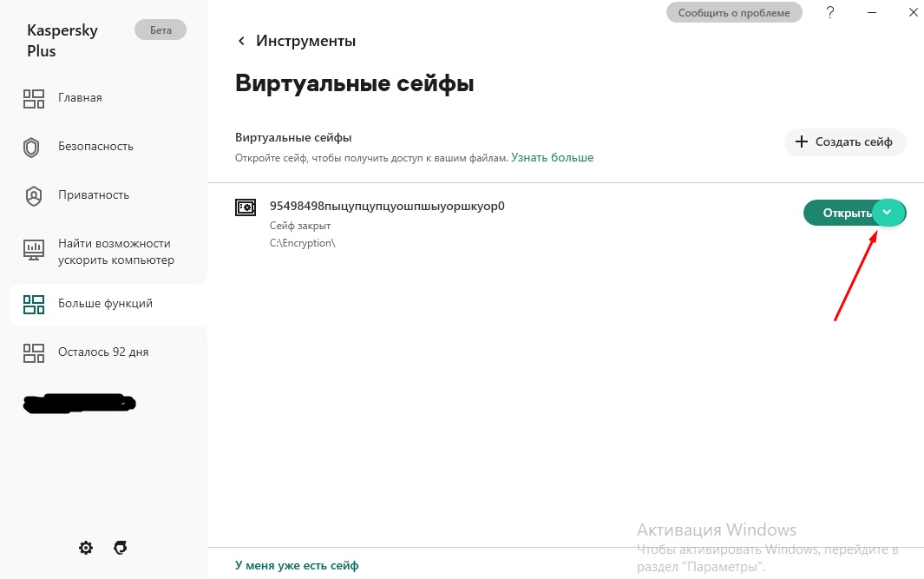Select the vault name 95498498пыцупцупцуошпшыуоршкуор0
Image resolution: width=924 pixels, height=579 pixels.
point(387,207)
